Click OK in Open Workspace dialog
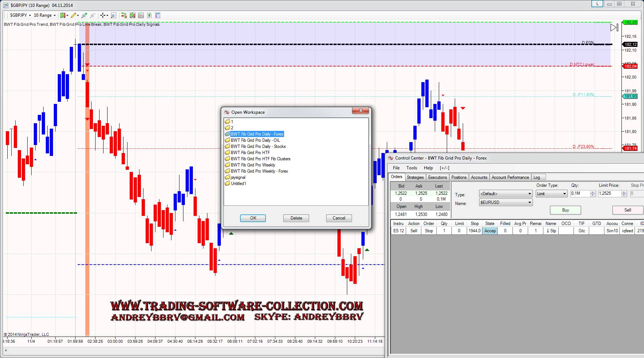644x358 pixels. coord(253,218)
